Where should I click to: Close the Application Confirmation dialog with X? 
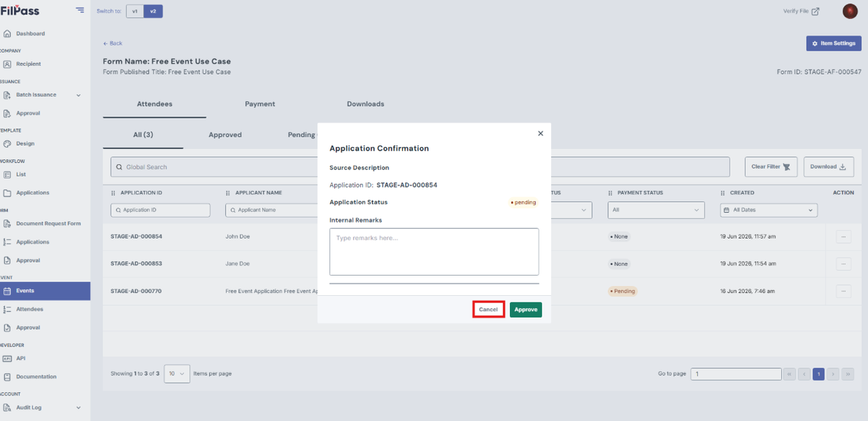click(x=540, y=133)
